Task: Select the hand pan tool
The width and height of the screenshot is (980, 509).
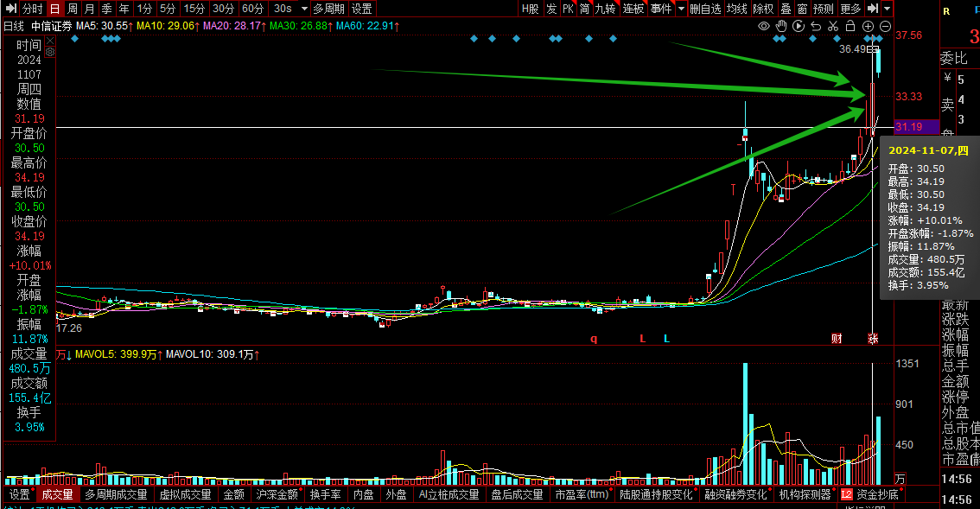Action: [x=781, y=26]
